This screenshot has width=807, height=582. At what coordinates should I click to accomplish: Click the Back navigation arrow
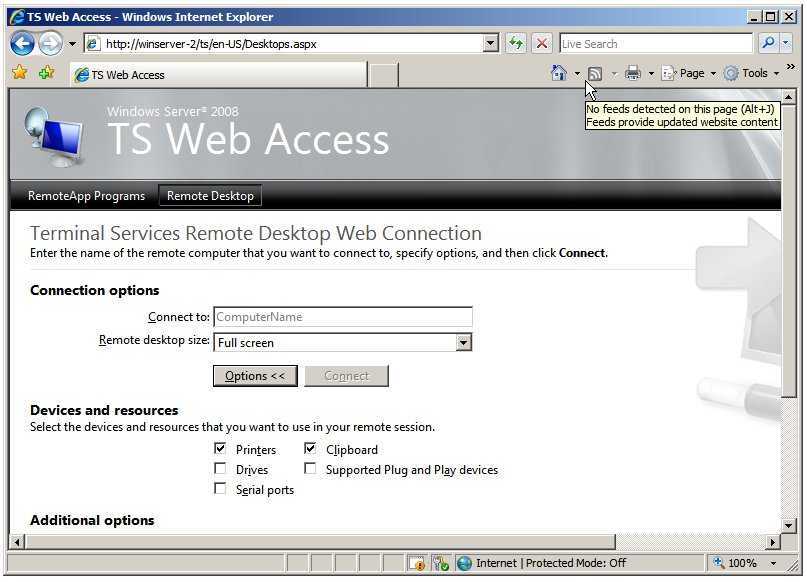[22, 43]
